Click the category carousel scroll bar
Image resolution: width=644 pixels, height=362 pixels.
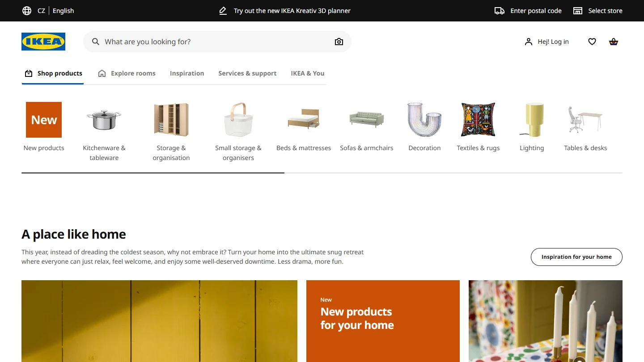tap(322, 173)
